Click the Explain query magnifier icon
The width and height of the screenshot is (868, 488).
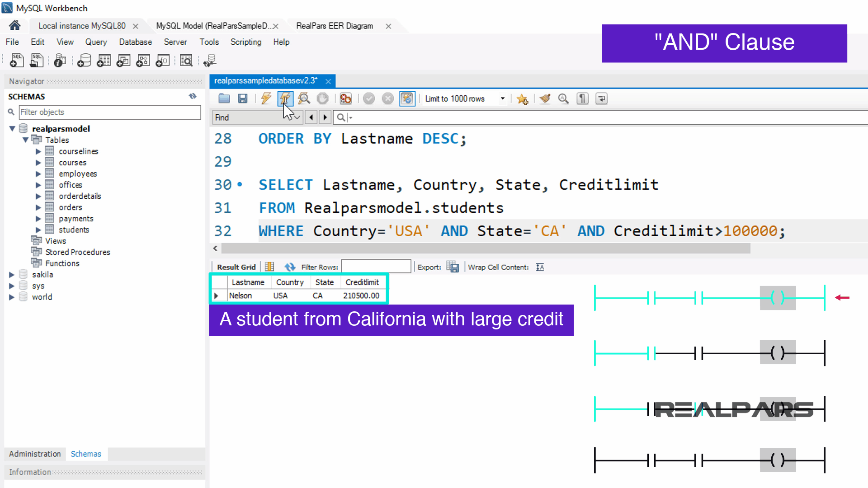click(x=304, y=99)
